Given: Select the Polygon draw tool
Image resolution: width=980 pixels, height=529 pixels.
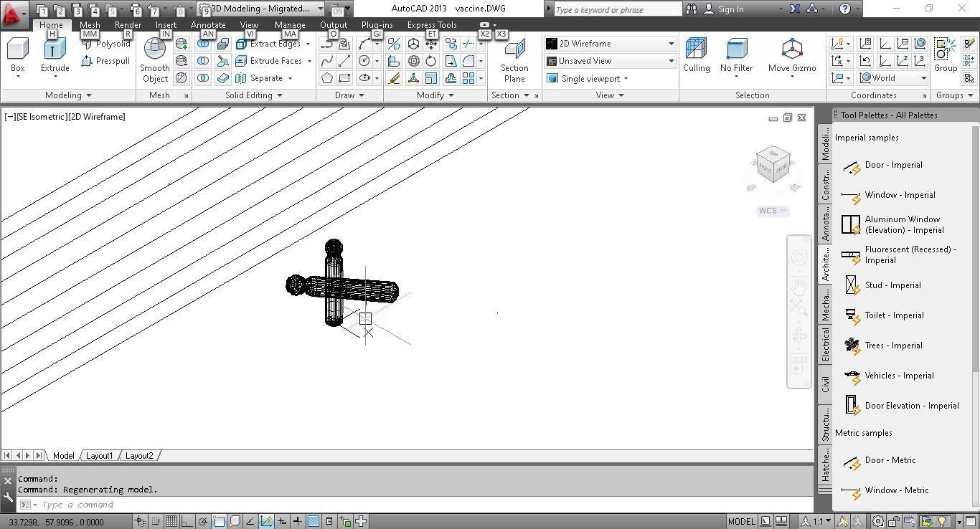Looking at the screenshot, I should coord(327,78).
